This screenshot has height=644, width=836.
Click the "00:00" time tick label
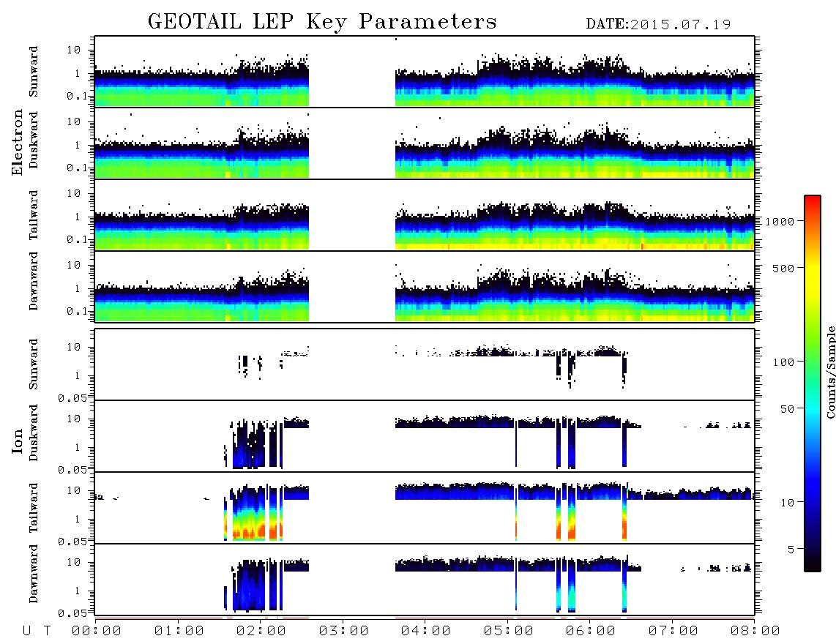coord(97,632)
